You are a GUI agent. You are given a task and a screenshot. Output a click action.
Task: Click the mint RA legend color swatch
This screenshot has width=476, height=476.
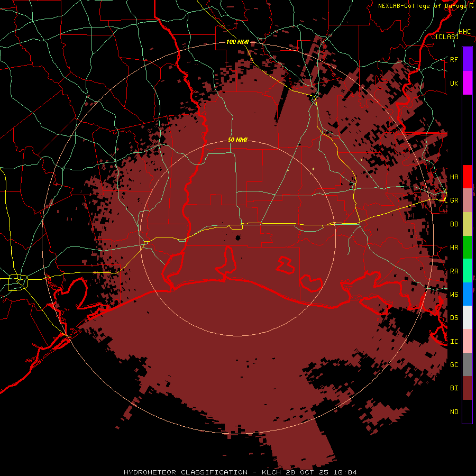[x=467, y=271]
